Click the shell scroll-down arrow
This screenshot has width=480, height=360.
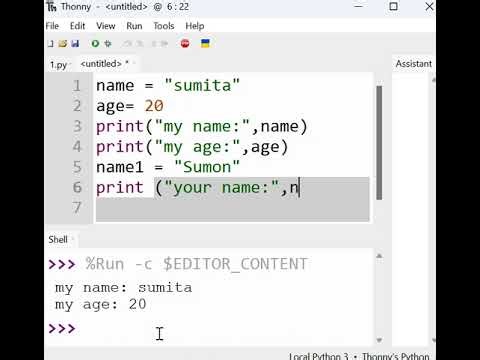coord(379,340)
